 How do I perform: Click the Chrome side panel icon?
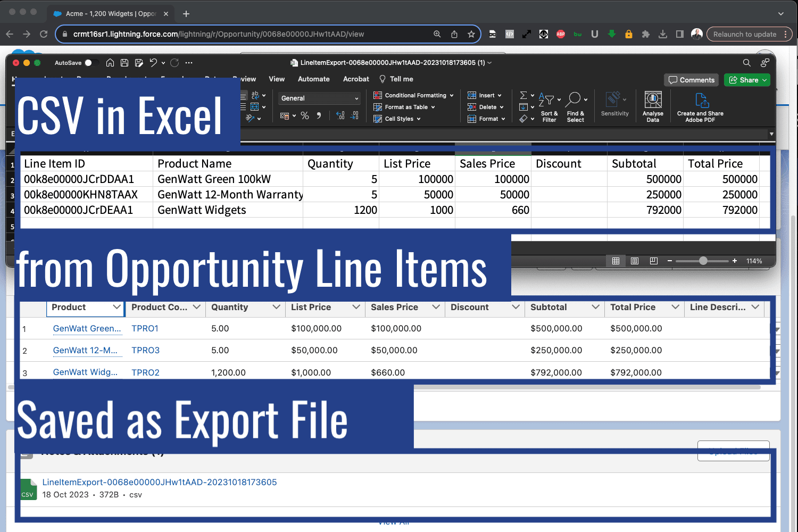pos(680,34)
